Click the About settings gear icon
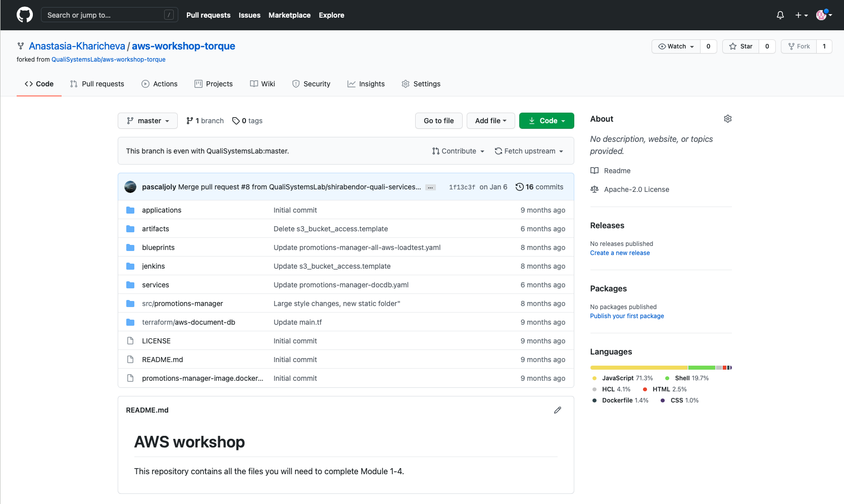The height and width of the screenshot is (504, 844). pyautogui.click(x=728, y=119)
